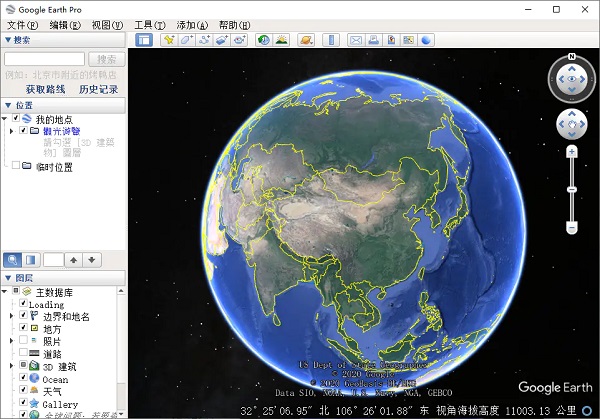Click the zoom slider handle
Image resolution: width=600 pixels, height=419 pixels.
pos(572,190)
